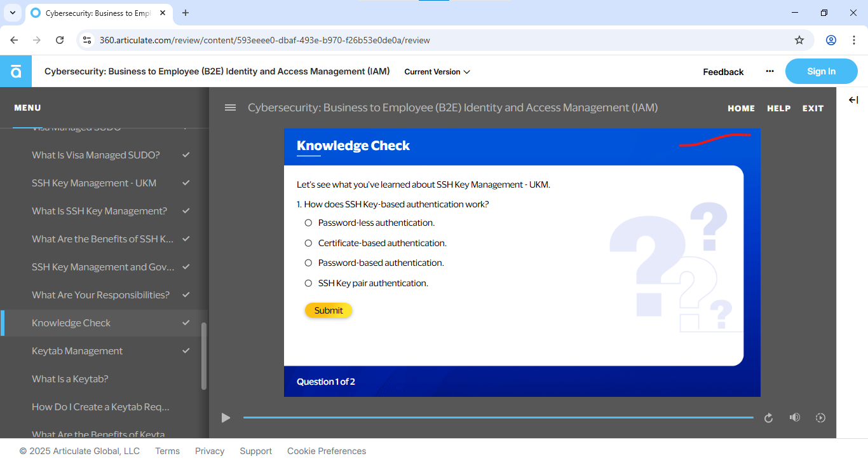Click the MENU heading in sidebar
The width and height of the screenshot is (868, 463).
(27, 108)
